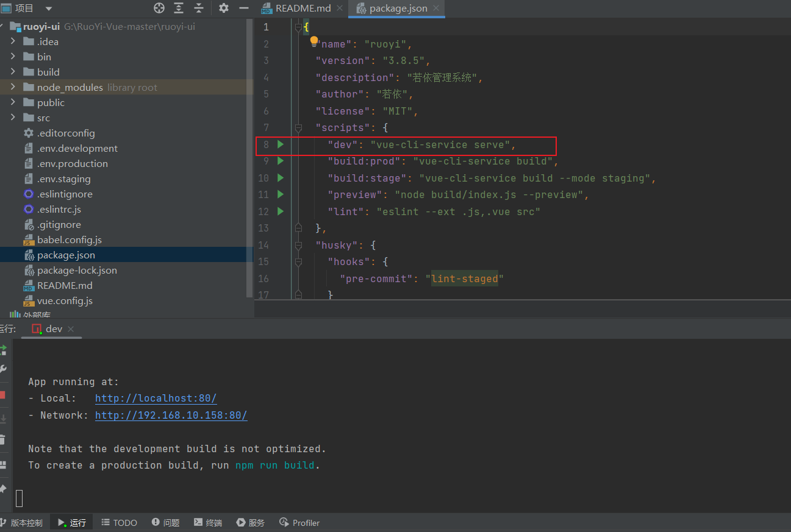The width and height of the screenshot is (791, 532).
Task: Collapse the ruoyi-ui root node
Action: click(2, 26)
